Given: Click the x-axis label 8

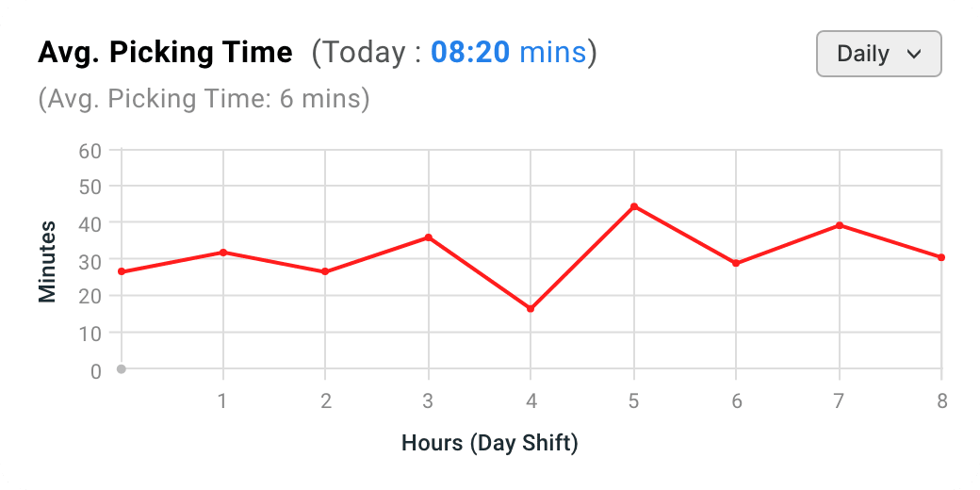Looking at the screenshot, I should point(942,401).
